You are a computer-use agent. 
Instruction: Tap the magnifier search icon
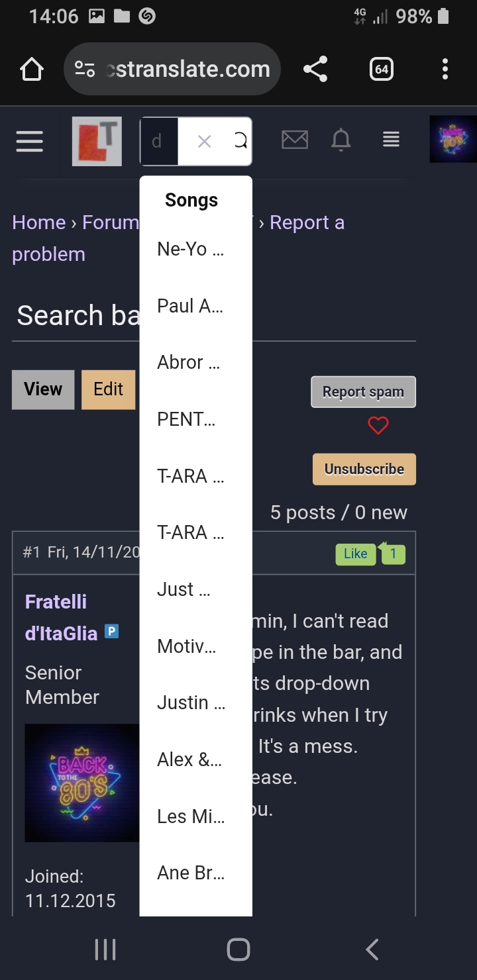pos(240,141)
